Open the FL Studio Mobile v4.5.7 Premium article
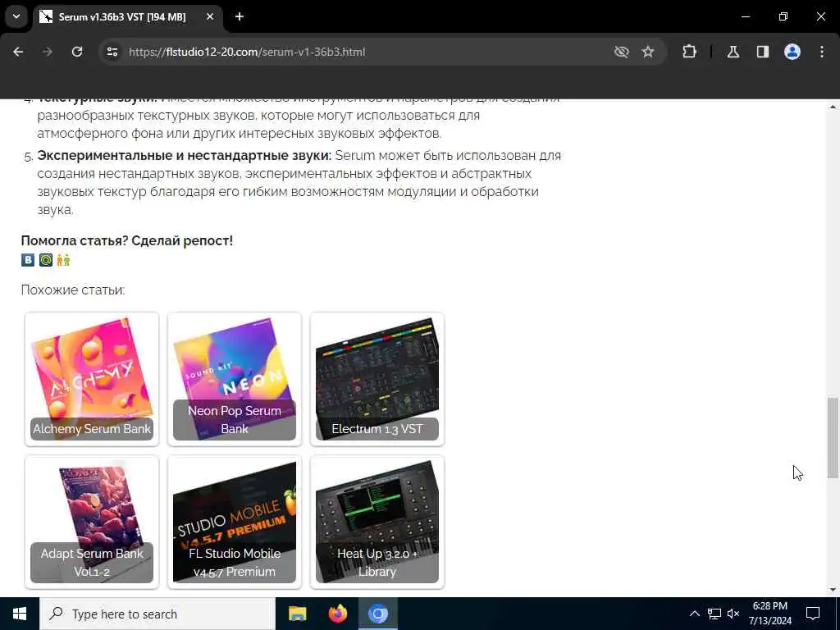 point(235,523)
